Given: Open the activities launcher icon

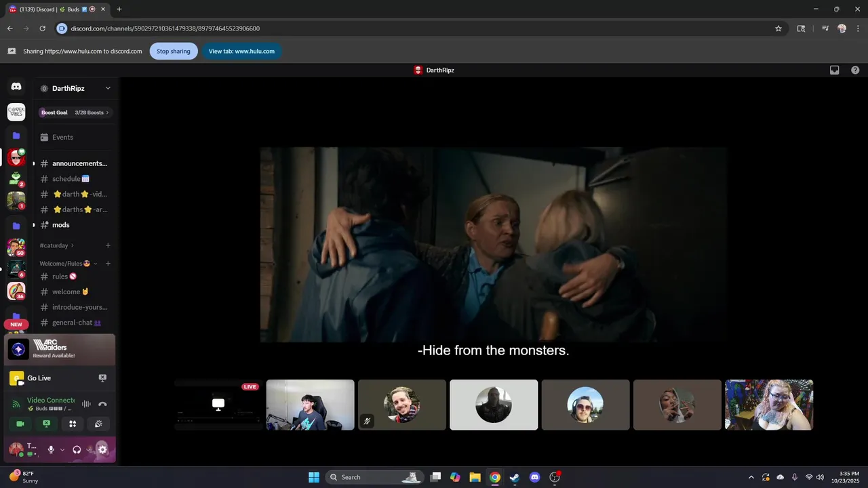Looking at the screenshot, I should pos(73,424).
